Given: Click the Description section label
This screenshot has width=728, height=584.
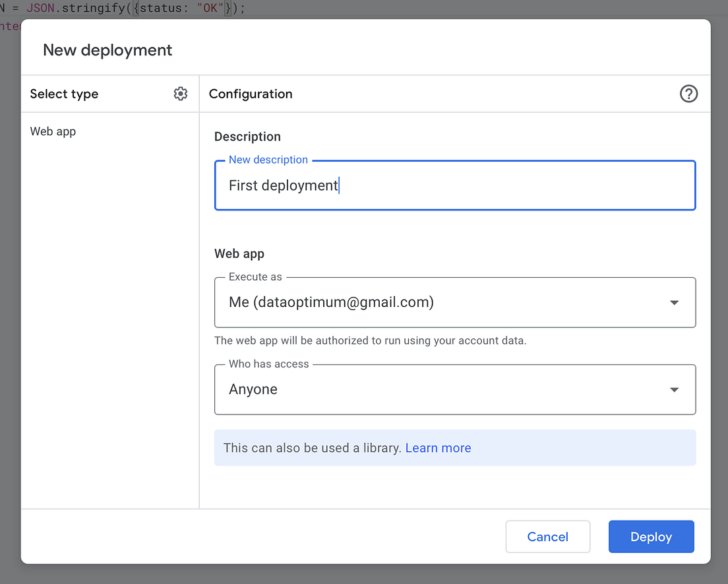Looking at the screenshot, I should point(247,137).
